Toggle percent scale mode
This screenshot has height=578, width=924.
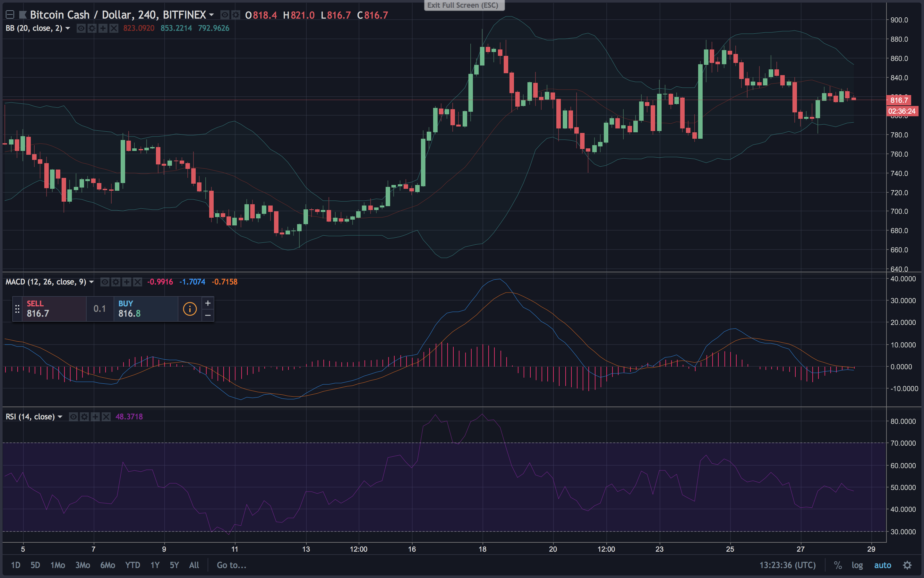point(837,565)
